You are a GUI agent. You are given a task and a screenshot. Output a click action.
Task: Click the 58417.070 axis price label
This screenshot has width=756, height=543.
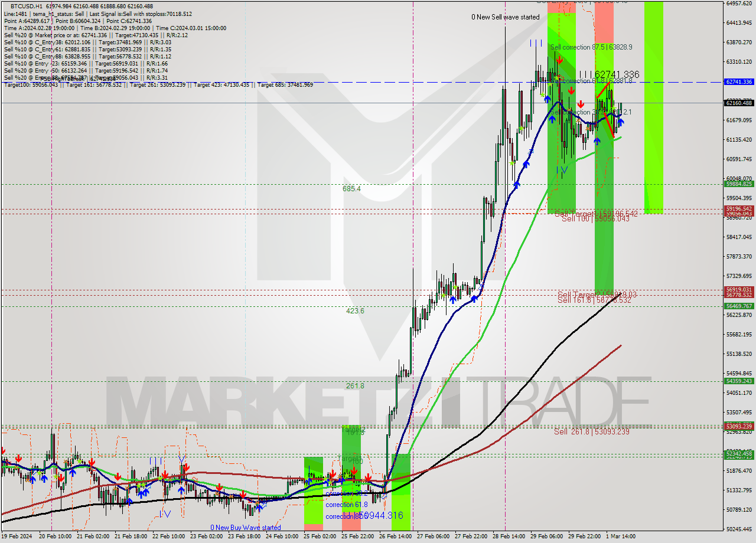[739, 237]
